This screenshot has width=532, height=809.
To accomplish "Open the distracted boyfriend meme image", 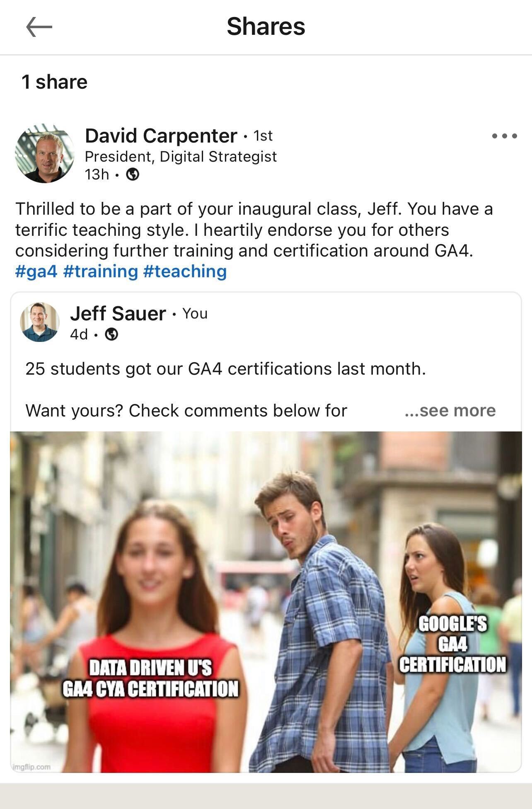I will point(266,602).
